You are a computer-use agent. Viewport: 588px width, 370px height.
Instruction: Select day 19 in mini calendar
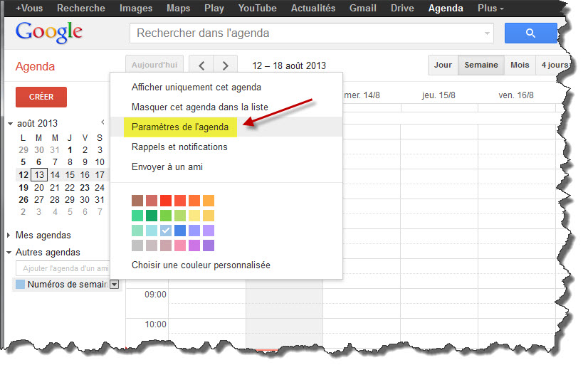tap(23, 187)
